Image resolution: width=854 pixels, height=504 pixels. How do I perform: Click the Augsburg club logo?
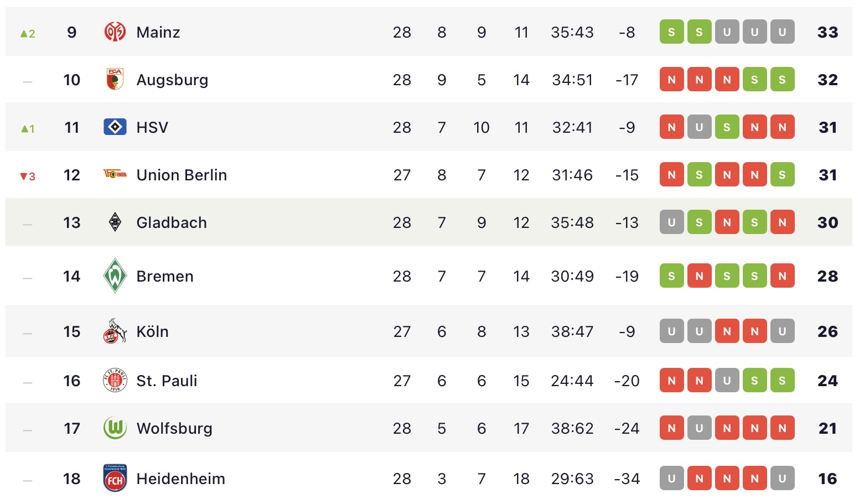click(x=115, y=79)
